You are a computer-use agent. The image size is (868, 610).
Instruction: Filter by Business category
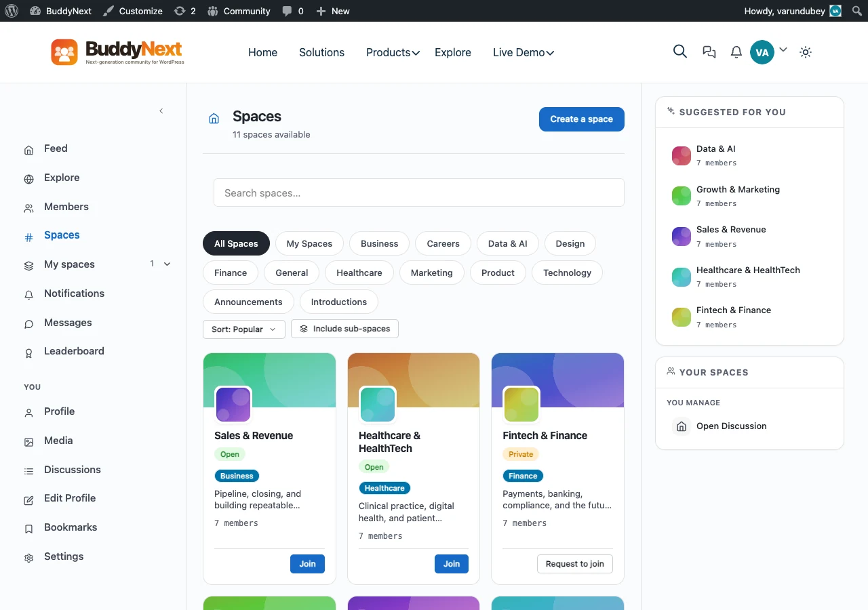380,243
